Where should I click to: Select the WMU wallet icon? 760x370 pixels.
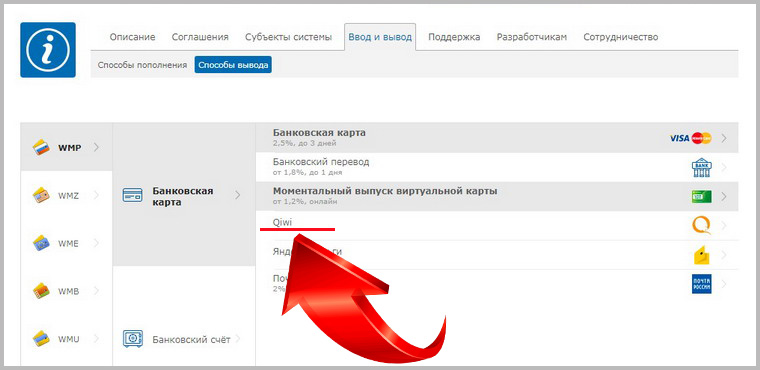click(41, 338)
